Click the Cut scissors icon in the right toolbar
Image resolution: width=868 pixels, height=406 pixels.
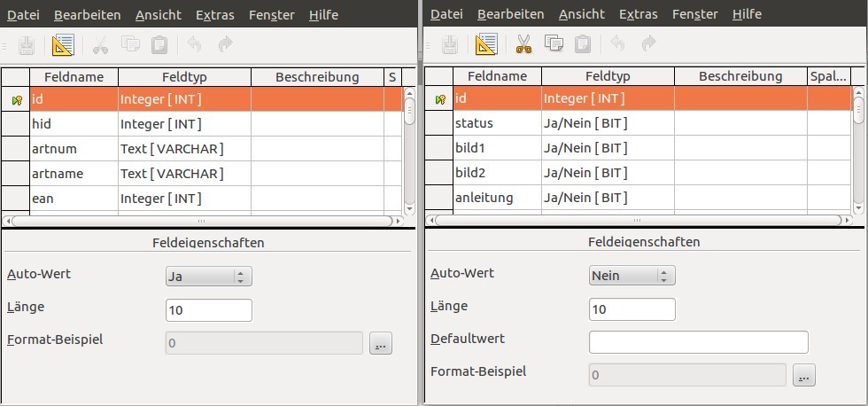tap(523, 43)
